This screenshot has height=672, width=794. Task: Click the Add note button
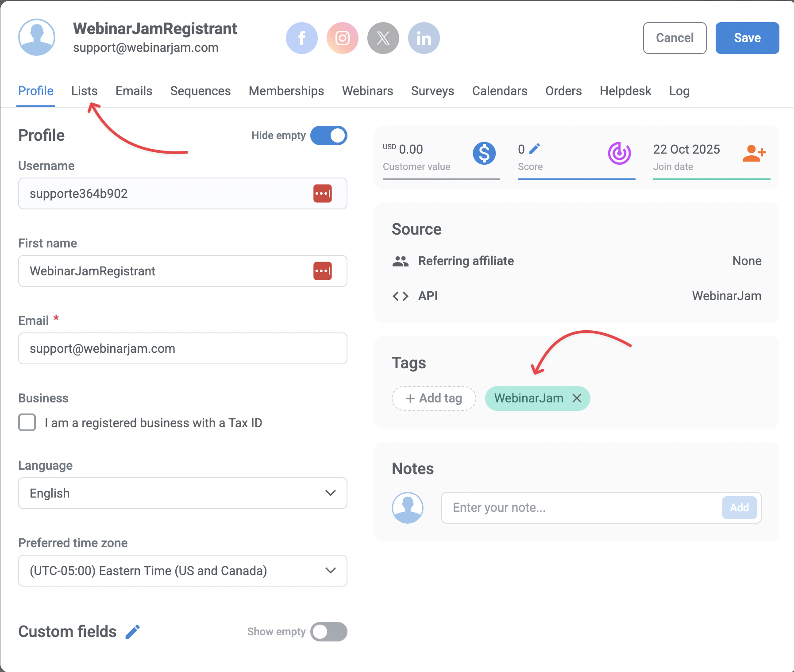[x=739, y=508]
